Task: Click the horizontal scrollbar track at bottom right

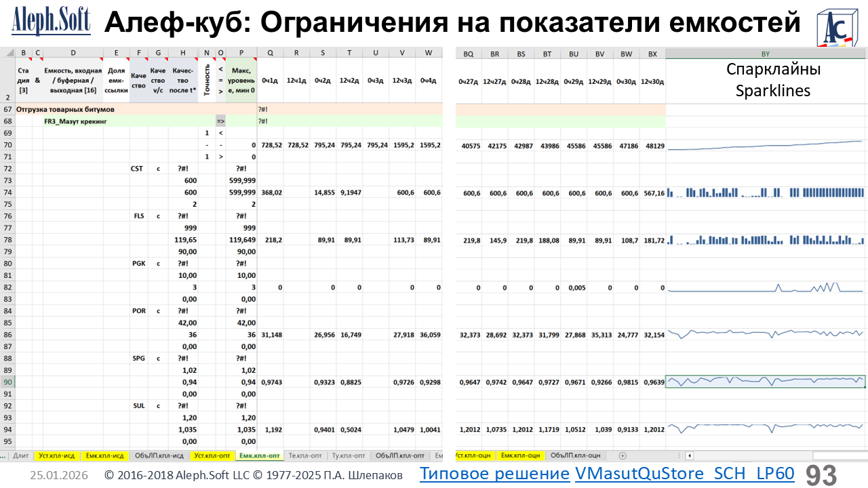Action: pyautogui.click(x=746, y=455)
